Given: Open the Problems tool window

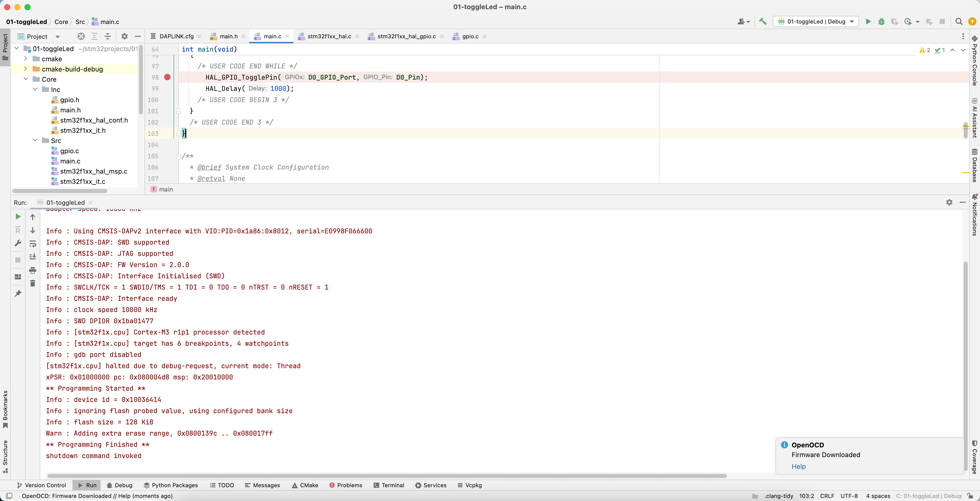Looking at the screenshot, I should click(x=346, y=485).
